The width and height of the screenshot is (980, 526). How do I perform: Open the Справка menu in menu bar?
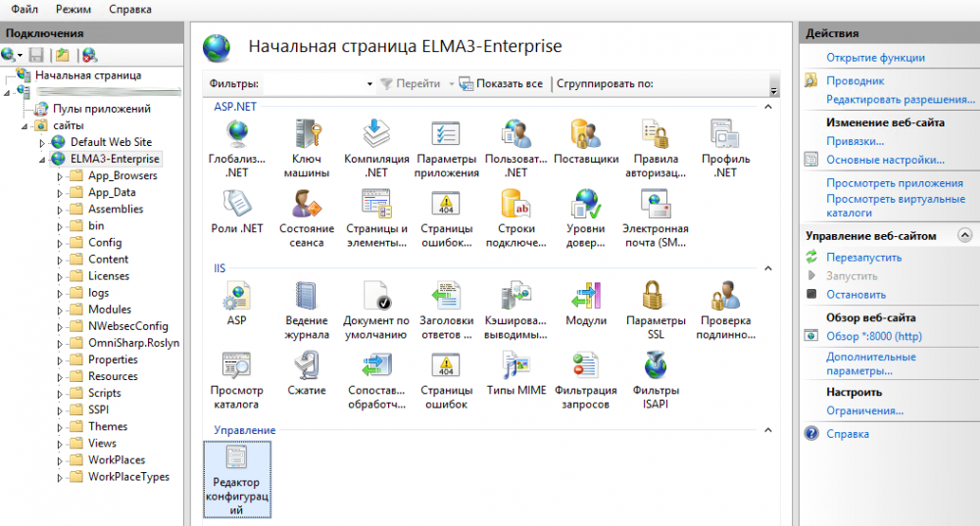(x=130, y=10)
